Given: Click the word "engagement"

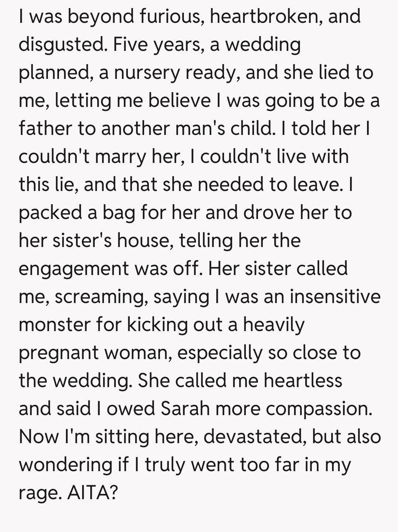Looking at the screenshot, I should click(x=73, y=269).
